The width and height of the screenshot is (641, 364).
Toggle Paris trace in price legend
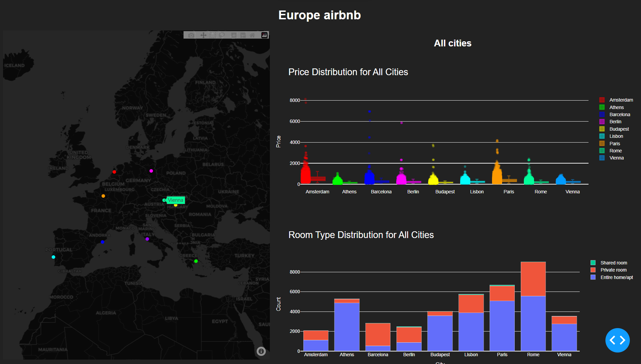[610, 144]
